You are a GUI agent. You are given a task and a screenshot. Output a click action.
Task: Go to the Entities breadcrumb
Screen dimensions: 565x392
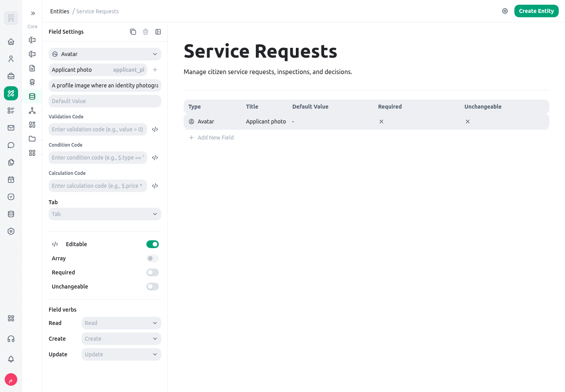tap(60, 11)
